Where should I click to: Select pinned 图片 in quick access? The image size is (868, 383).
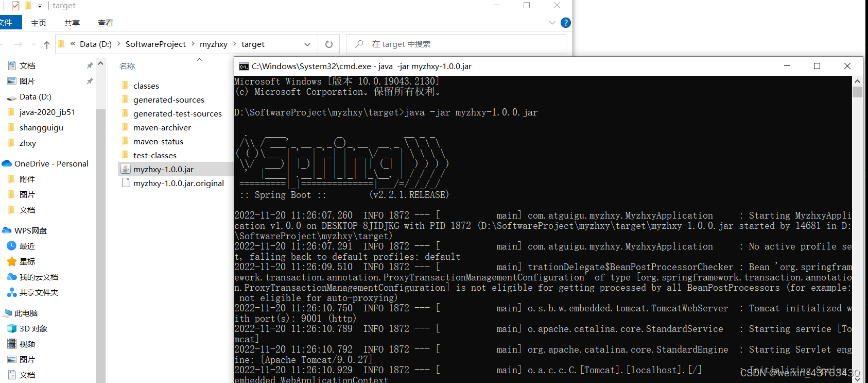point(27,81)
